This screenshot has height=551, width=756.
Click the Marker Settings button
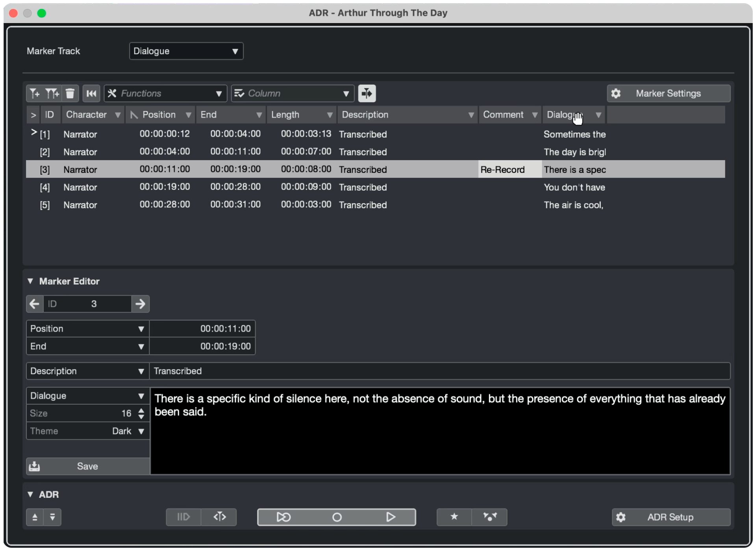click(668, 93)
